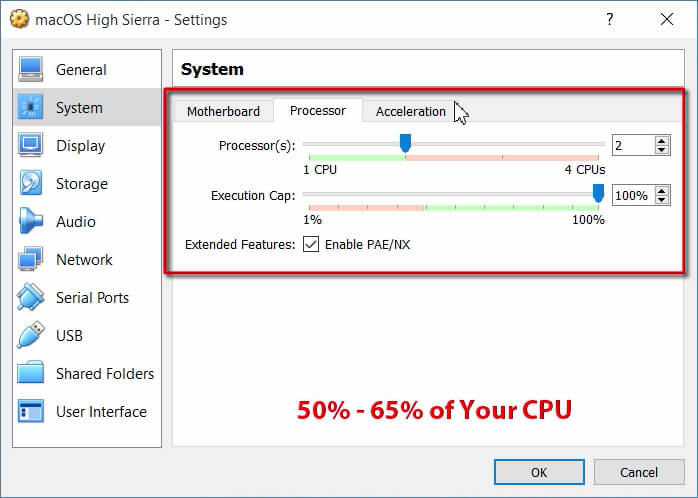
Task: Increase processor count with up arrow
Action: click(x=662, y=141)
